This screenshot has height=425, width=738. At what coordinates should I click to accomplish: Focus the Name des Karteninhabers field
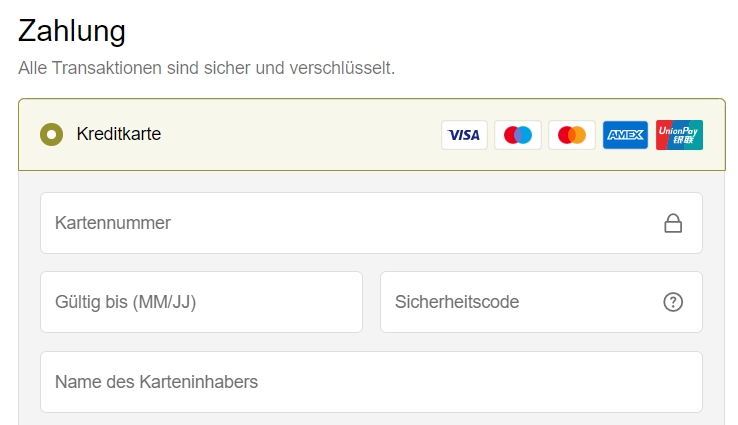point(371,382)
